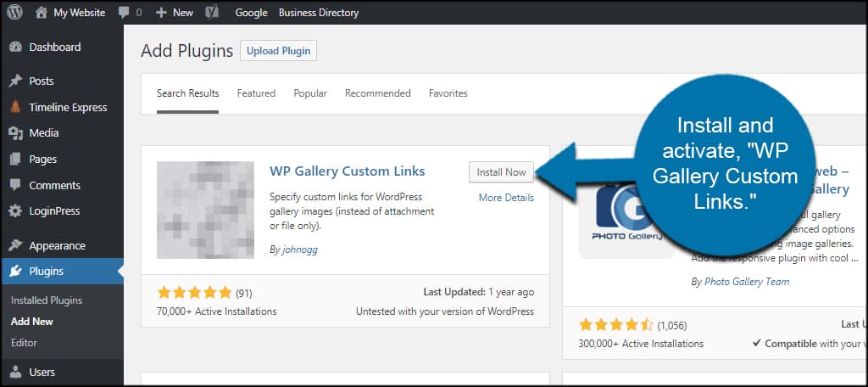Click the Photo Gallery Team author link
The height and width of the screenshot is (387, 868).
[747, 282]
